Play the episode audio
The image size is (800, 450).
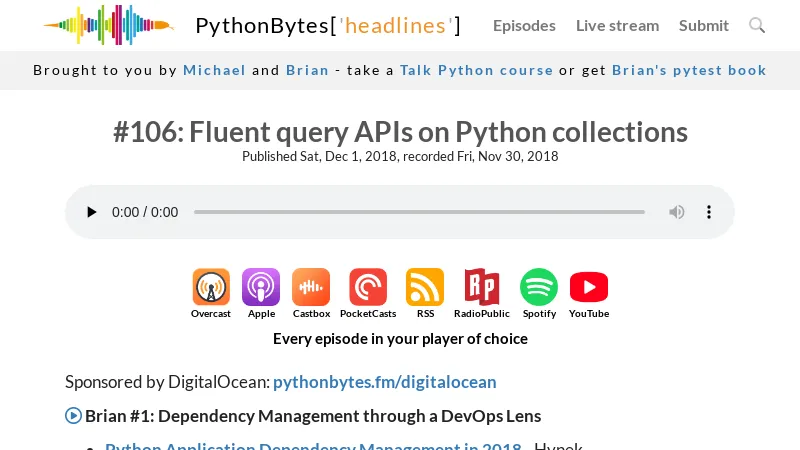(92, 212)
